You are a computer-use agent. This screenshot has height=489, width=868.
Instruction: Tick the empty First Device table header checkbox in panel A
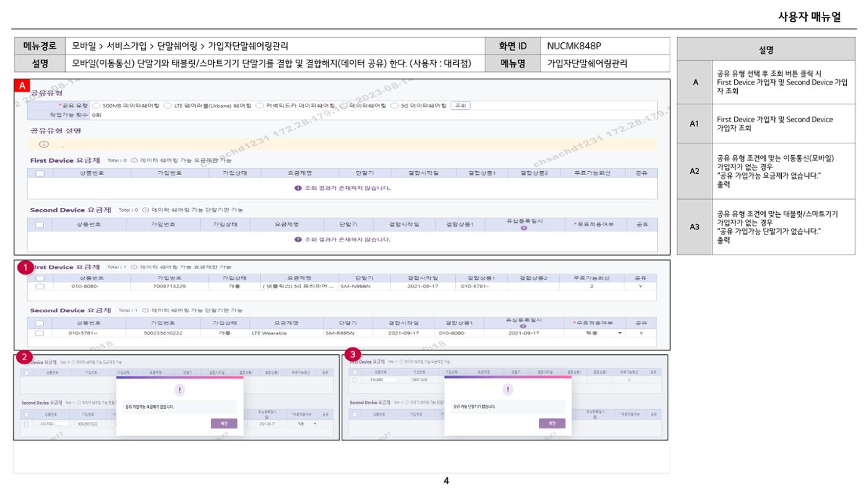[40, 173]
